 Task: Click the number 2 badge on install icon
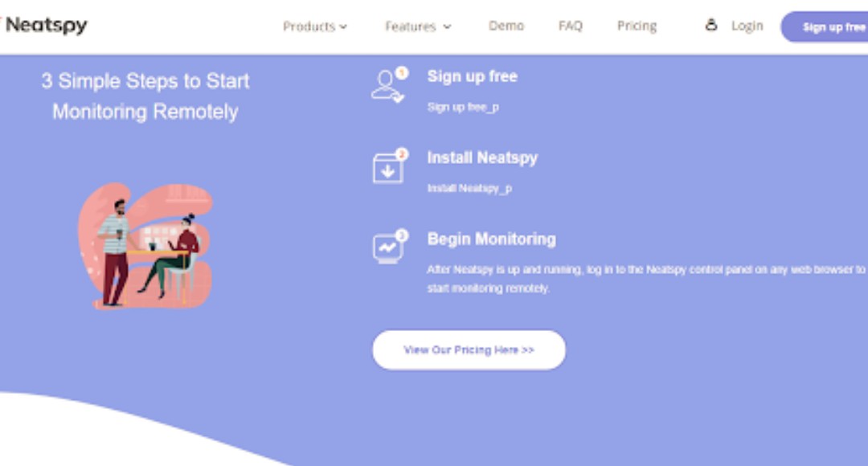402,153
